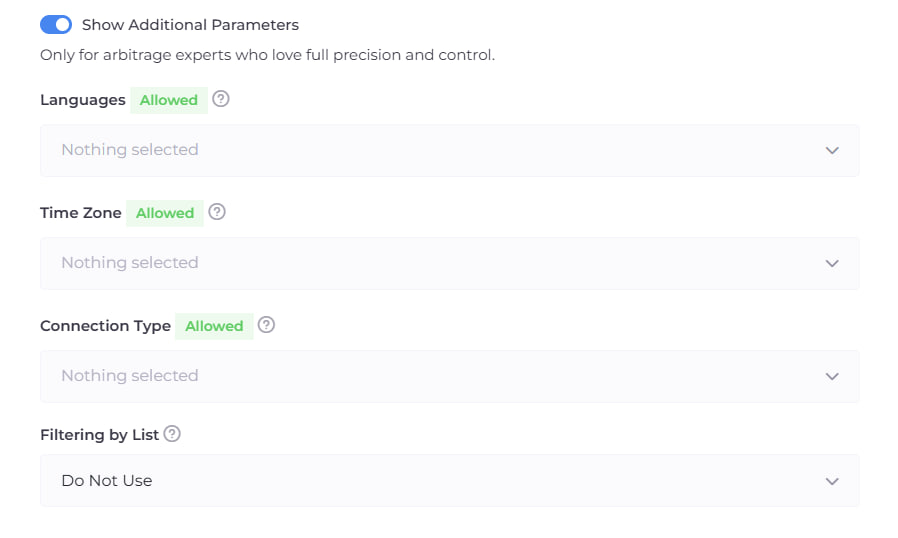Click the Time Zone help icon
This screenshot has height=538, width=898.
217,212
